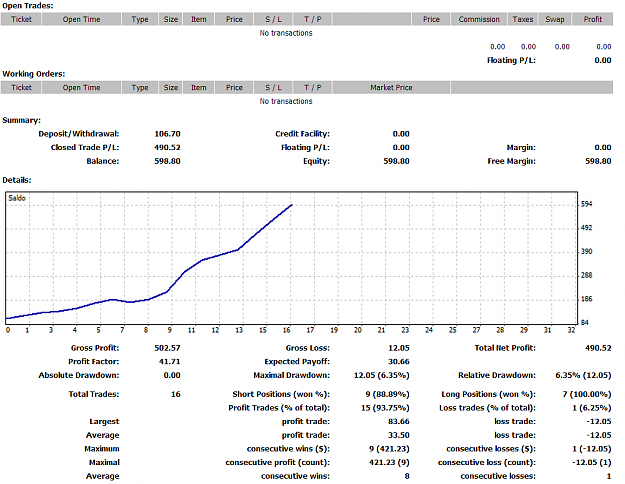Click the consecutive wins value 9 (421.23)
Screen dimensions: 625x484
tap(389, 449)
